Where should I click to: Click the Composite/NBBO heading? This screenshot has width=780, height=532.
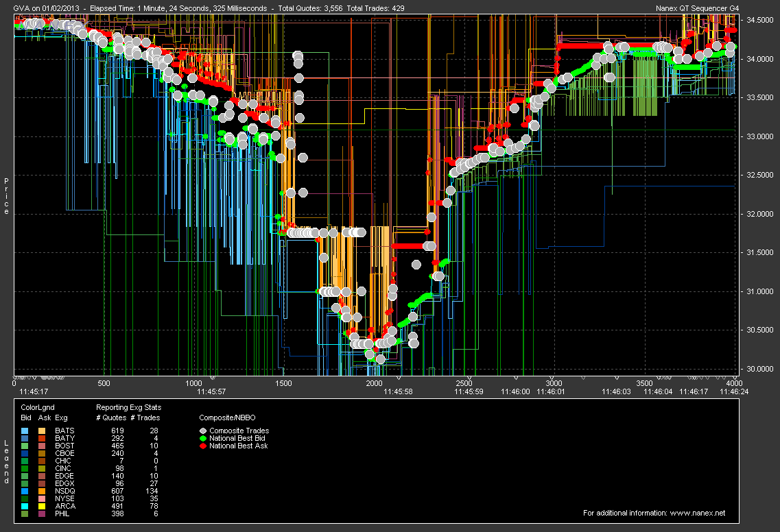point(227,418)
